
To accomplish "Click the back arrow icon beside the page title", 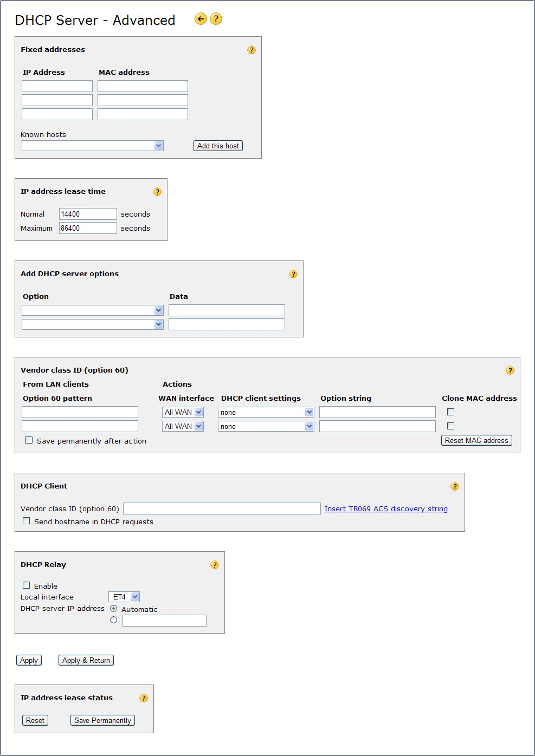I will pyautogui.click(x=201, y=19).
